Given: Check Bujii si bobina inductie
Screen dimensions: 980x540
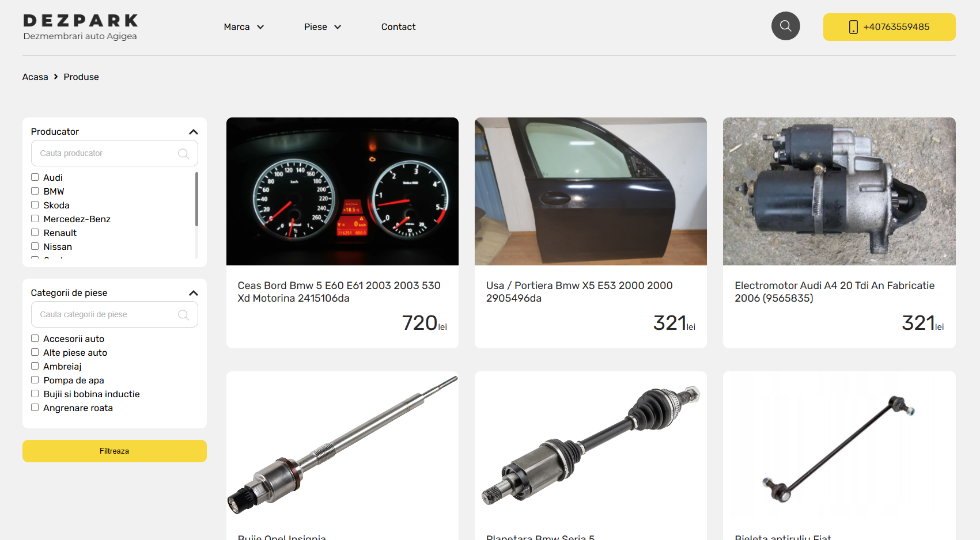Looking at the screenshot, I should pos(35,394).
